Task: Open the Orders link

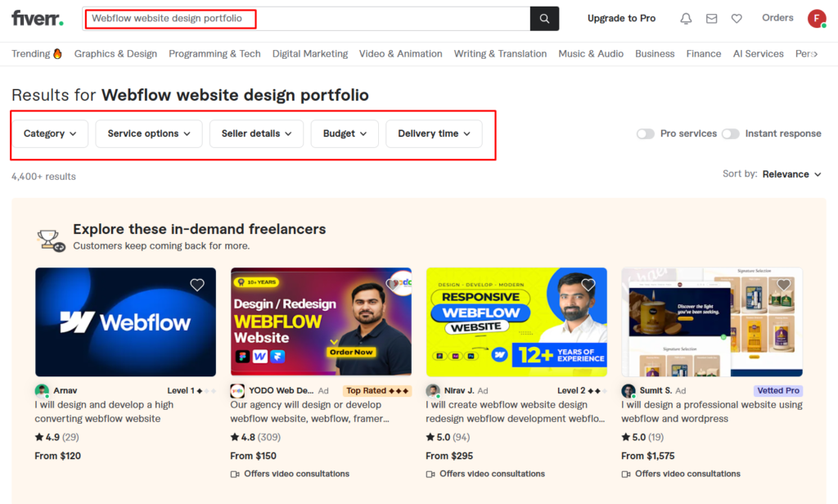Action: (x=777, y=18)
